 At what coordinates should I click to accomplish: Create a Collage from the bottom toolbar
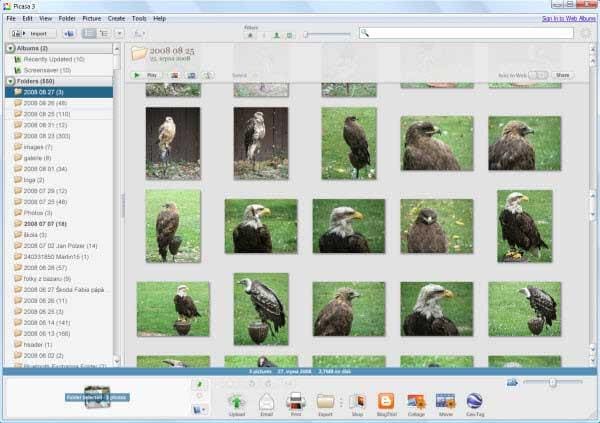(416, 404)
